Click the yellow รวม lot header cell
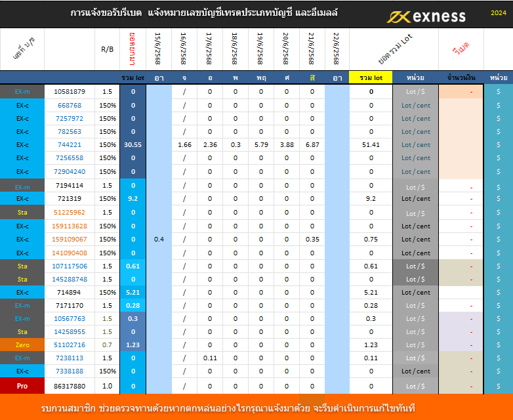The image size is (513, 420). (x=371, y=77)
